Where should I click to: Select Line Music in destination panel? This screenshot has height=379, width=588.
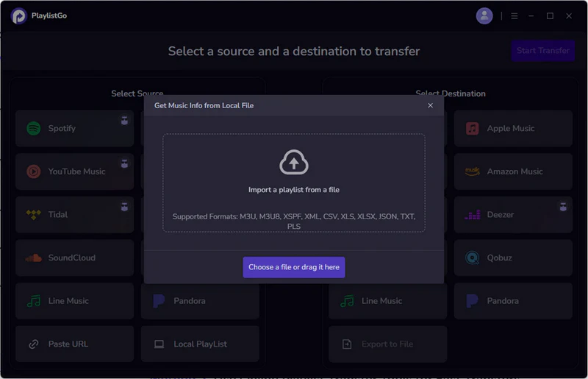[388, 301]
